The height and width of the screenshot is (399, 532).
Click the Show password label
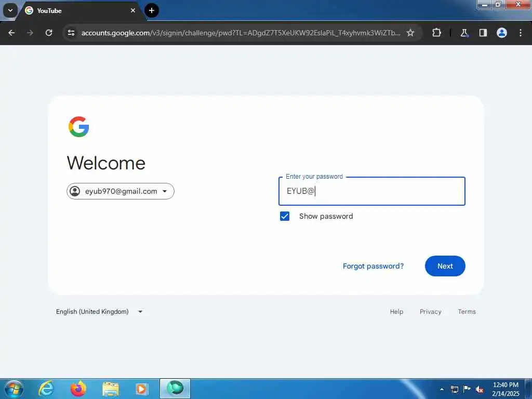point(326,216)
